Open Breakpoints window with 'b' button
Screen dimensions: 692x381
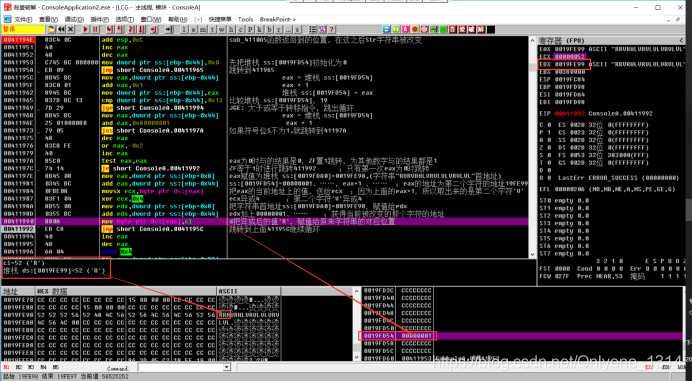(269, 30)
